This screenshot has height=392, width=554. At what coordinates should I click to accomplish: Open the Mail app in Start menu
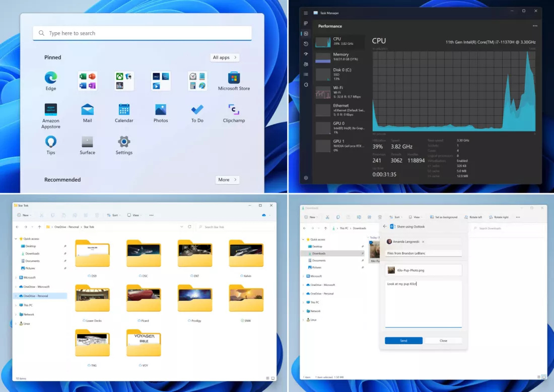87,113
